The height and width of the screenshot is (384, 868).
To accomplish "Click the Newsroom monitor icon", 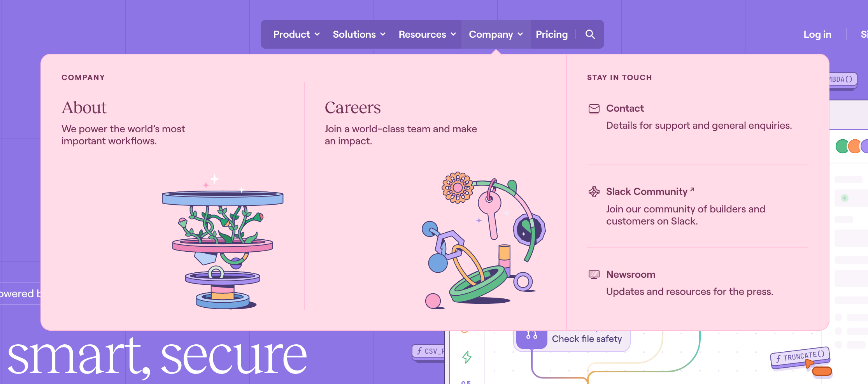I will tap(594, 275).
